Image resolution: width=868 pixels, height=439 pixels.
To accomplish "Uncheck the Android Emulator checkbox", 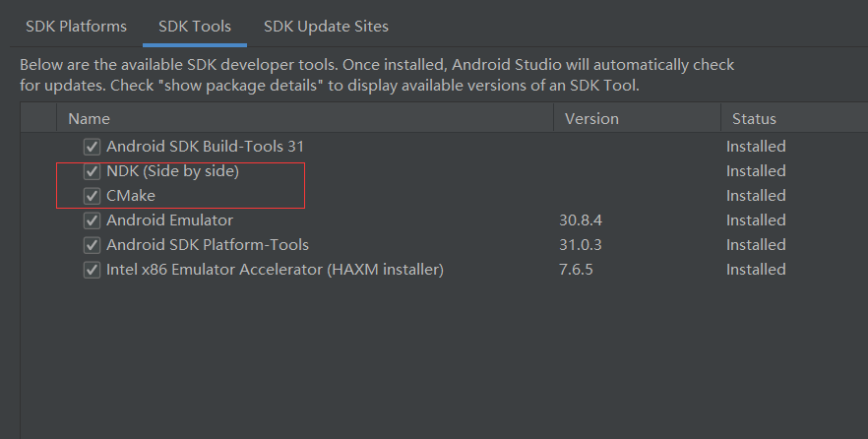I will coord(93,220).
